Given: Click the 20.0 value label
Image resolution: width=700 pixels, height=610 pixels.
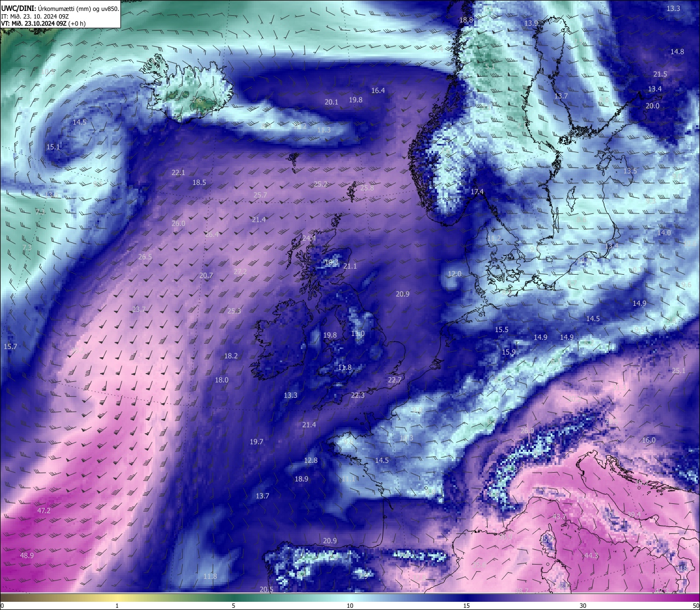Looking at the screenshot, I should pyautogui.click(x=652, y=106).
